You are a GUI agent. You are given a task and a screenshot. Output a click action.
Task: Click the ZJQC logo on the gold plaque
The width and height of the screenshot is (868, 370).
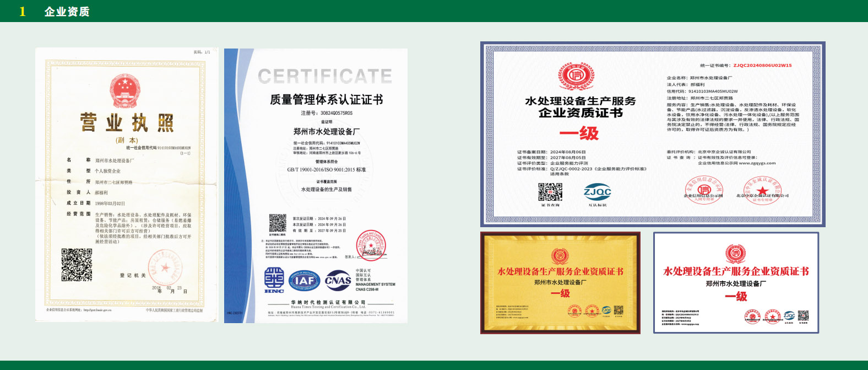coord(606,310)
